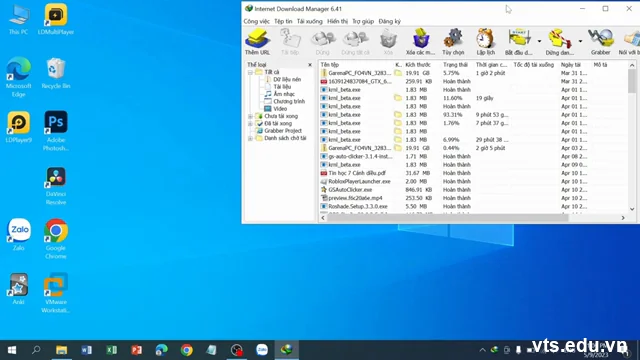Click the IDM icon on taskbar
The image size is (640, 360).
pyautogui.click(x=287, y=350)
